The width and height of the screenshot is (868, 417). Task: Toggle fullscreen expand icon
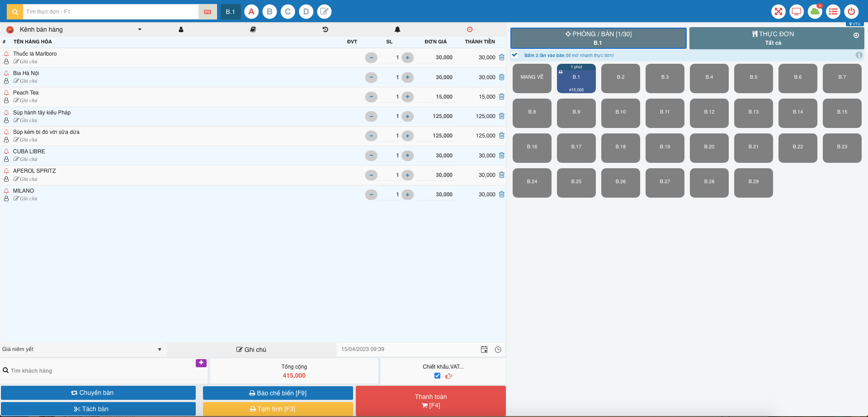(778, 12)
